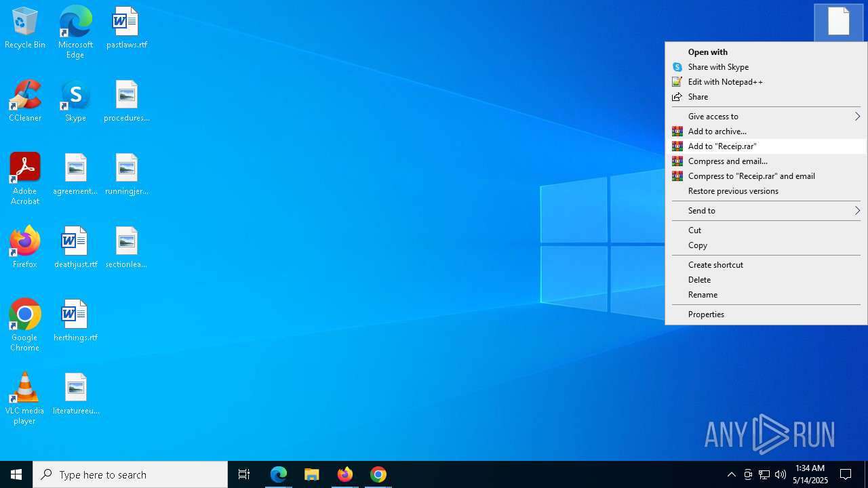Expand the Send to submenu
Viewport: 868px width, 488px height.
pyautogui.click(x=766, y=211)
